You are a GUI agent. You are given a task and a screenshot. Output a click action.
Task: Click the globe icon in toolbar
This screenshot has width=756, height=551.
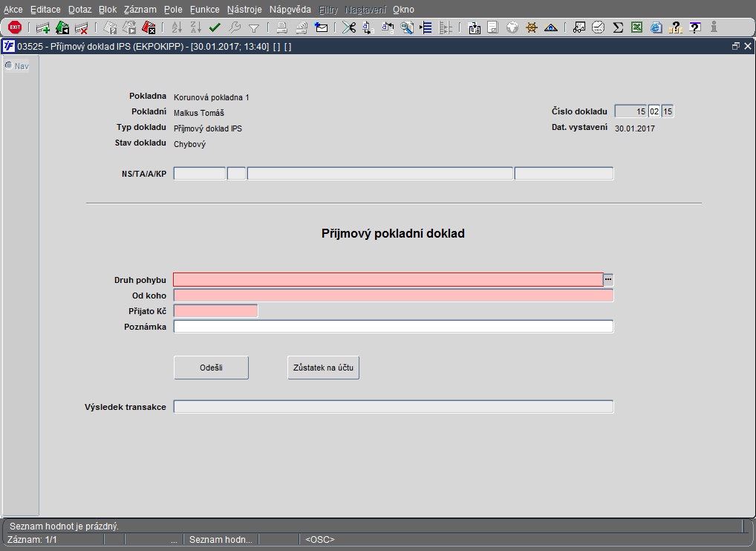point(512,28)
